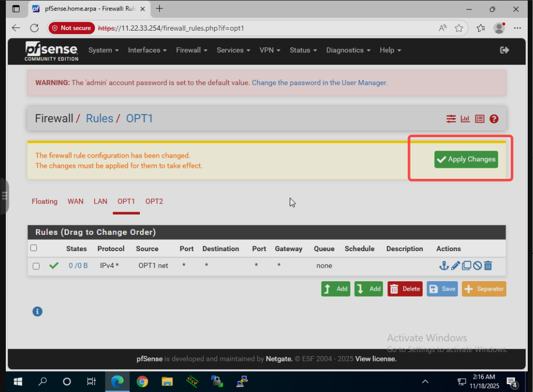Open Read aloud in address bar

coord(443,28)
